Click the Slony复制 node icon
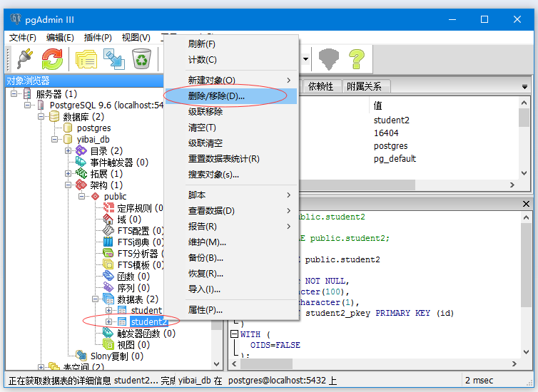The image size is (538, 392). (81, 356)
